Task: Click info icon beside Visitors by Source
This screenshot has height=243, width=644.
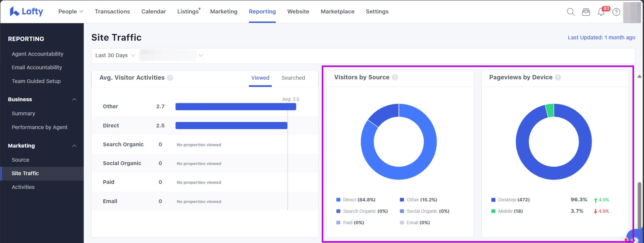Action: [x=395, y=77]
